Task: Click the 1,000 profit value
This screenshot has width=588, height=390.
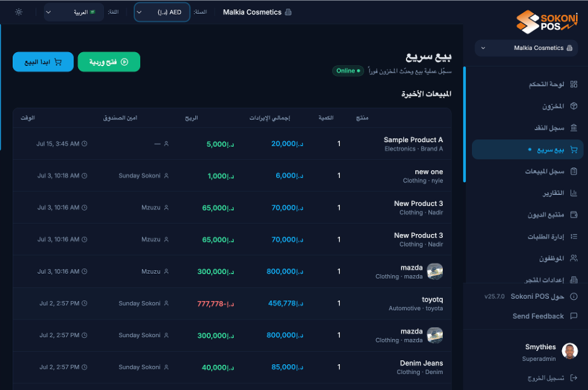Action: tap(220, 175)
